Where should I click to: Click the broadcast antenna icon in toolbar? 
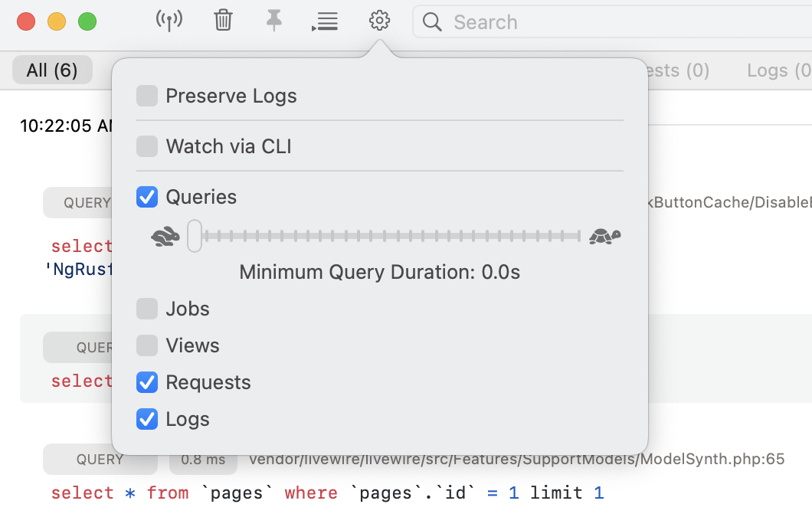169,21
